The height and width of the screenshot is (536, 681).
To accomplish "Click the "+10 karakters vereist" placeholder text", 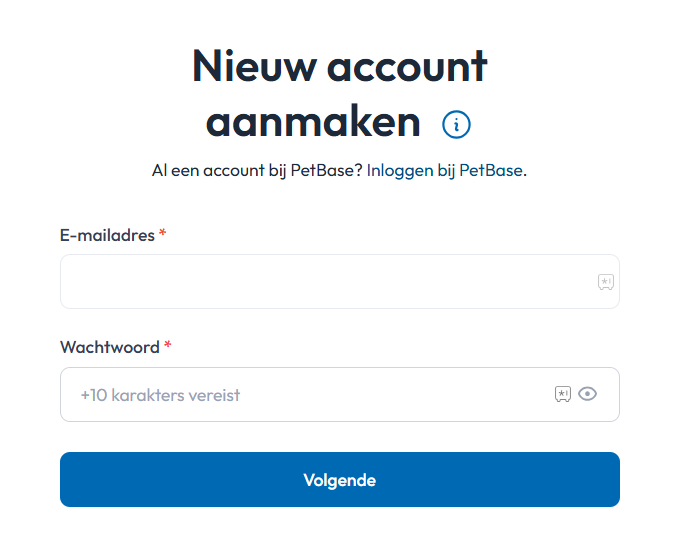I will click(x=160, y=395).
